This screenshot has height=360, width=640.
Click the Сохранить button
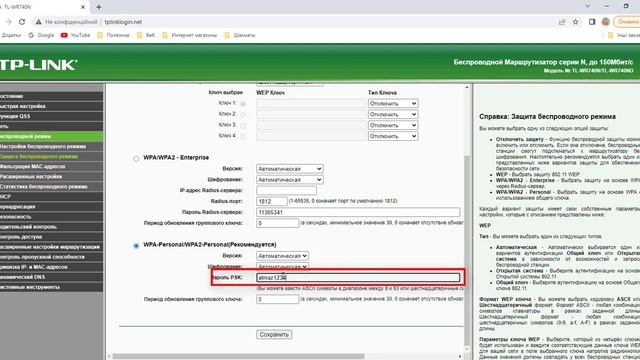(274, 334)
